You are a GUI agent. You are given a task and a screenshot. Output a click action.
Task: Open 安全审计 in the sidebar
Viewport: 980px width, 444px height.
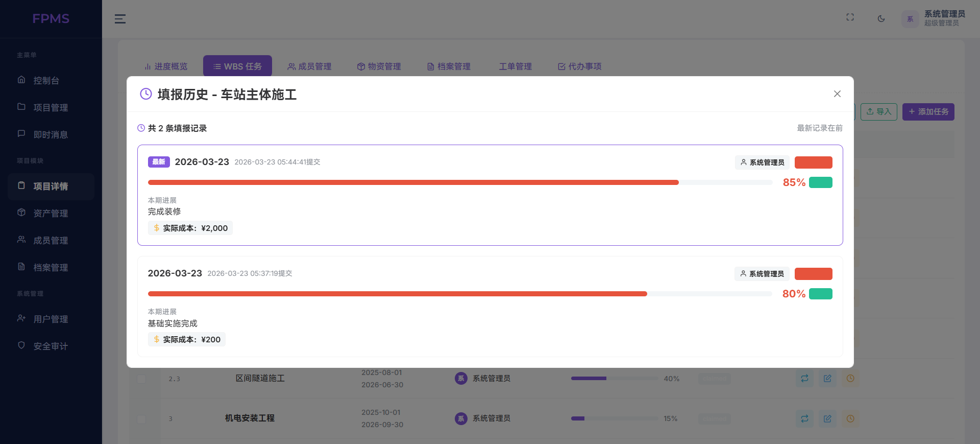point(51,346)
